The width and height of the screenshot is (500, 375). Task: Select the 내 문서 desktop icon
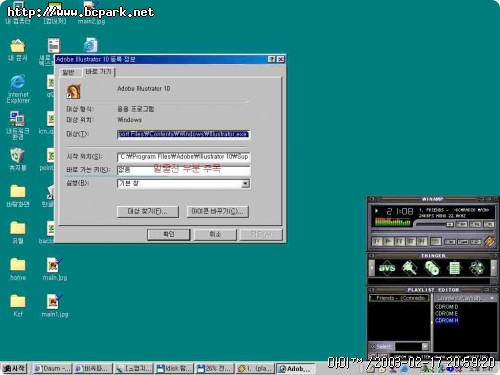point(18,50)
